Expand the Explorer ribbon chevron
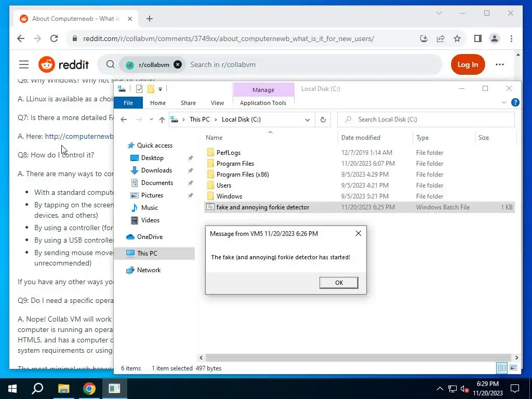The width and height of the screenshot is (532, 399). pyautogui.click(x=504, y=102)
